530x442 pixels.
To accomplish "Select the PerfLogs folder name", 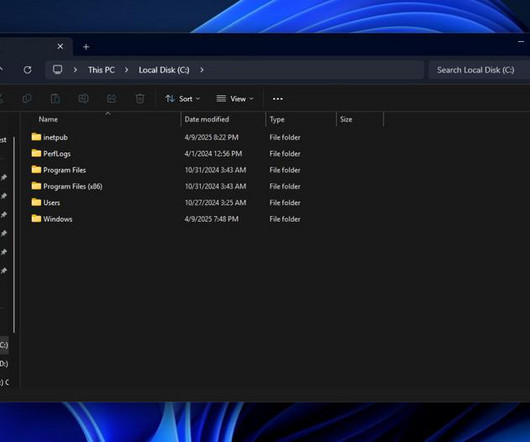I will point(57,154).
